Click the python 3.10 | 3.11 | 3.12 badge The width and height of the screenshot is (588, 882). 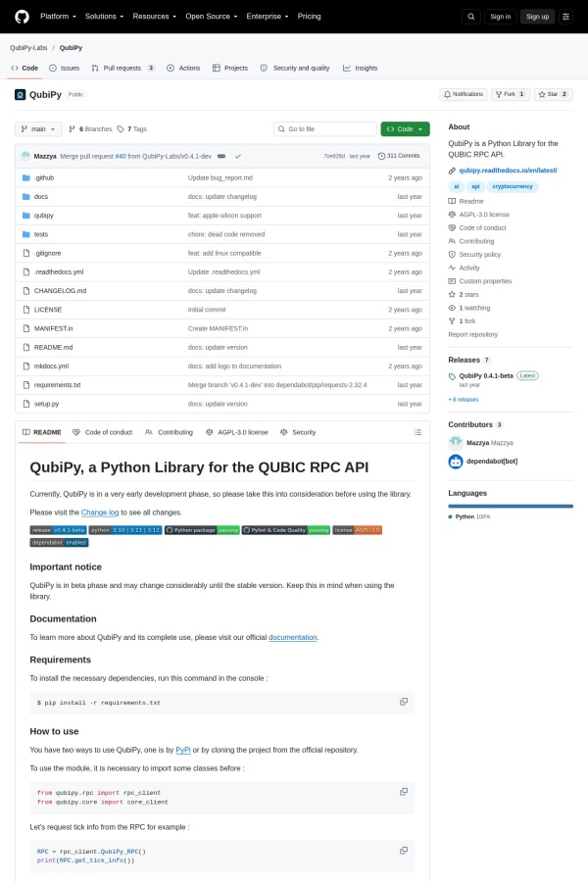pyautogui.click(x=124, y=530)
